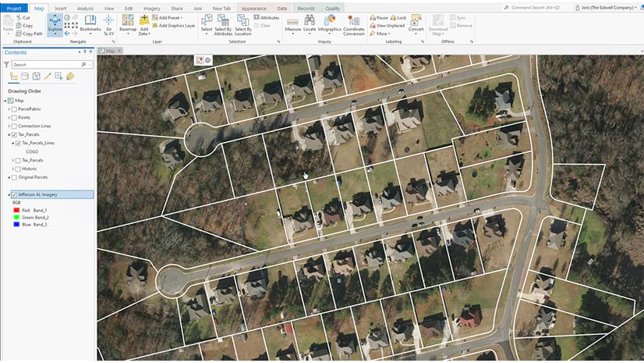Image resolution: width=644 pixels, height=363 pixels.
Task: Open Coordinate Conversion
Action: pos(354,25)
